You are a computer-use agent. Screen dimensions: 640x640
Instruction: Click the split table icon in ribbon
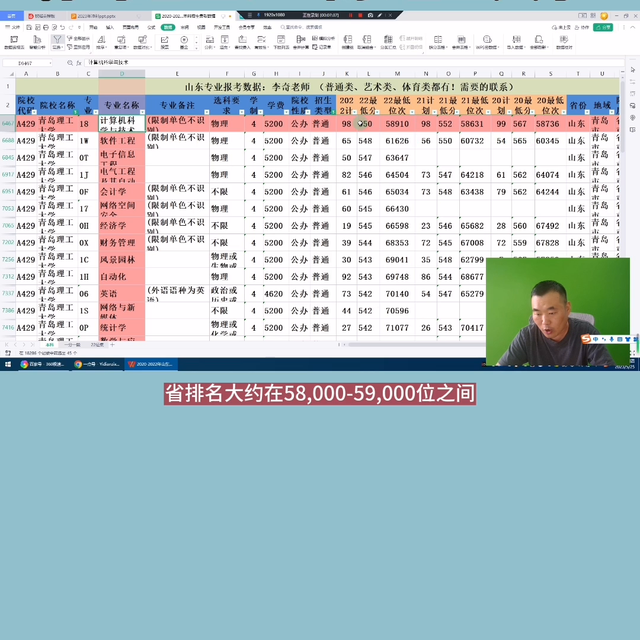click(x=438, y=40)
